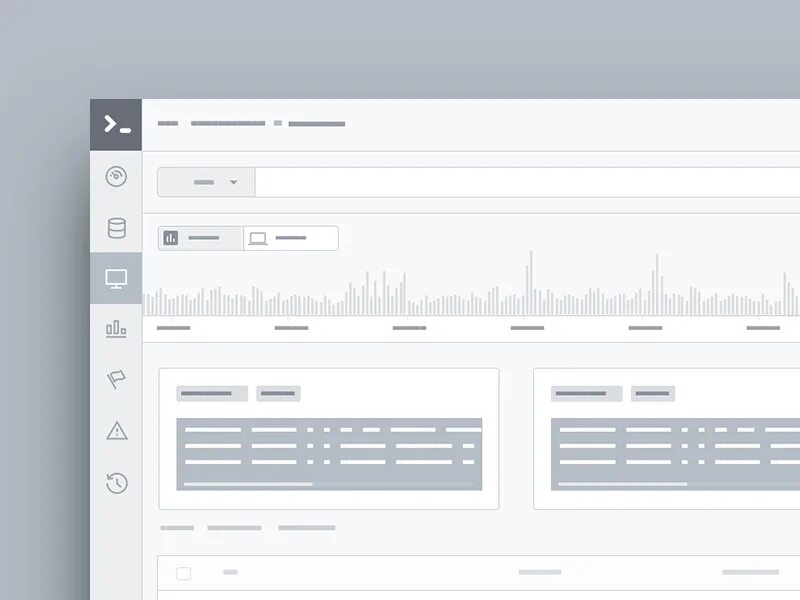This screenshot has height=600, width=800.
Task: Open the database cylinder sidebar icon
Action: [x=116, y=228]
